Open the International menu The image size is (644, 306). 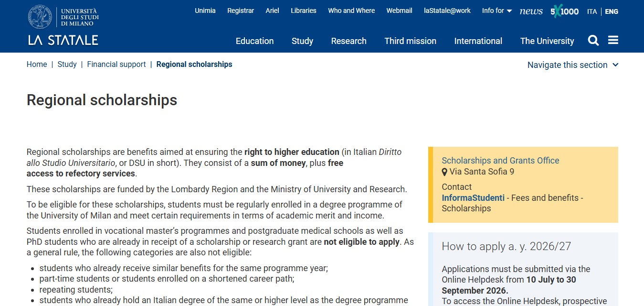click(x=478, y=41)
